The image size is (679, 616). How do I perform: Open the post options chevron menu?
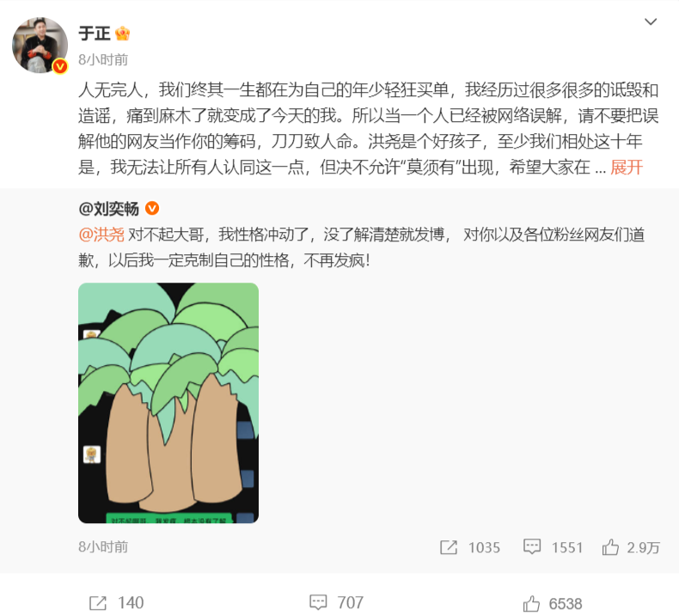click(651, 21)
